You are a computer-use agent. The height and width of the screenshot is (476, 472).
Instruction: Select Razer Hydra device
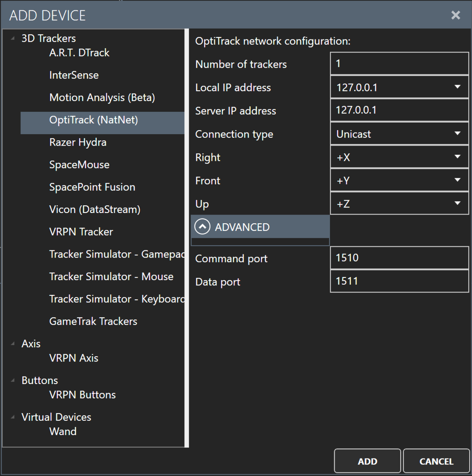(x=78, y=142)
